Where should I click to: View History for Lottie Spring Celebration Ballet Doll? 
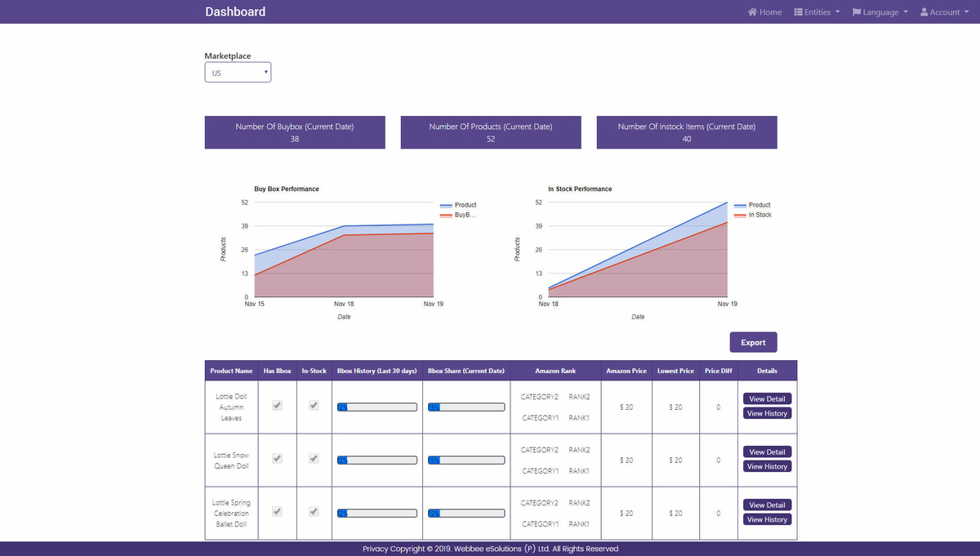(767, 519)
